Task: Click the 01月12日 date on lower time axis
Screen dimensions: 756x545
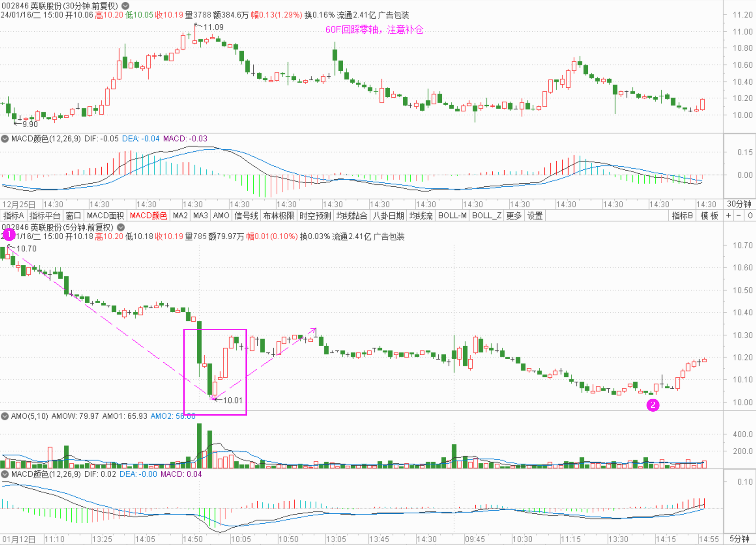Action: 19,539
